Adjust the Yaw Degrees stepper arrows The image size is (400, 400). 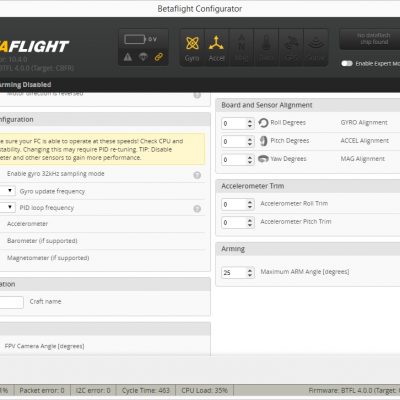click(x=250, y=160)
